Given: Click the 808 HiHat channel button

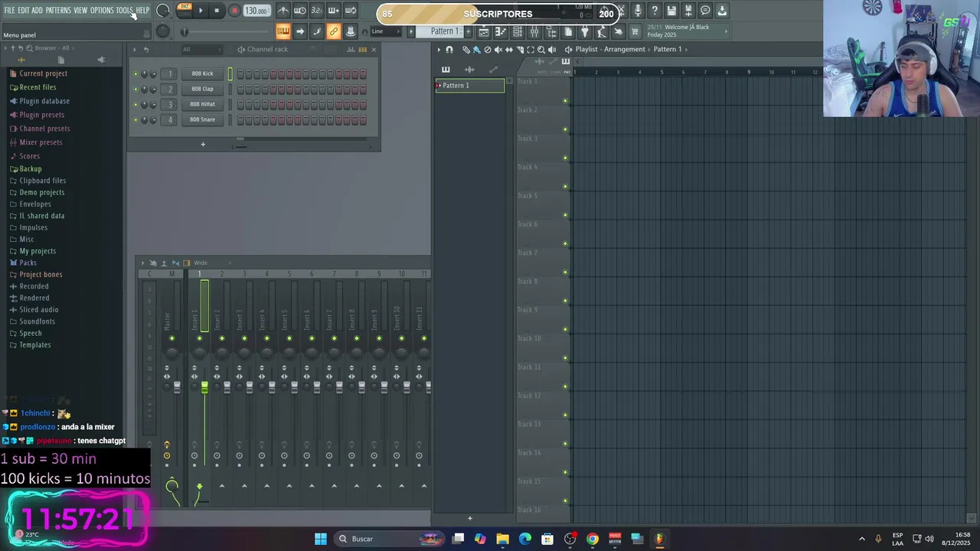Looking at the screenshot, I should coord(203,104).
